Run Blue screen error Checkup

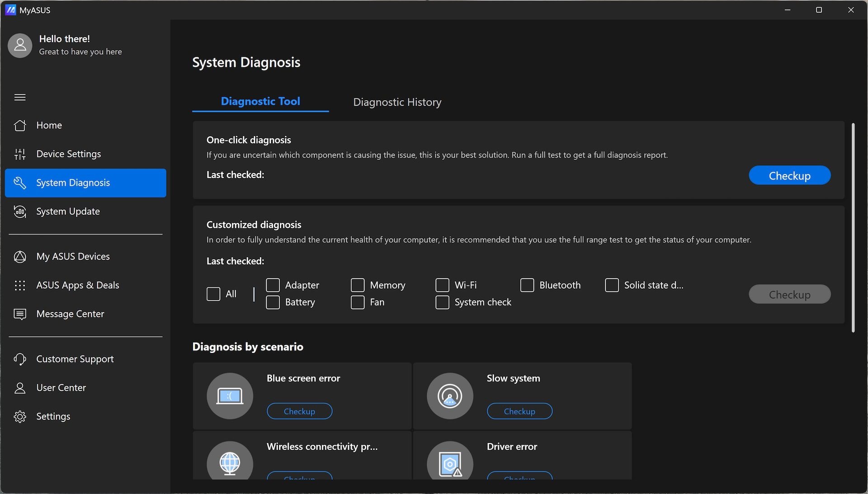[299, 410]
